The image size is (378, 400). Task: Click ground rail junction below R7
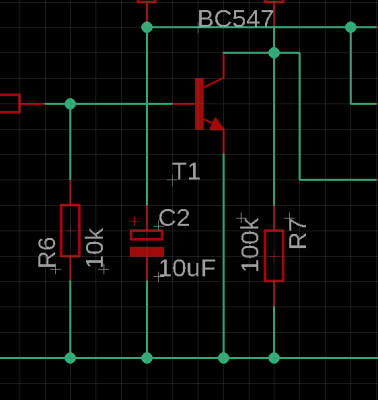click(274, 358)
